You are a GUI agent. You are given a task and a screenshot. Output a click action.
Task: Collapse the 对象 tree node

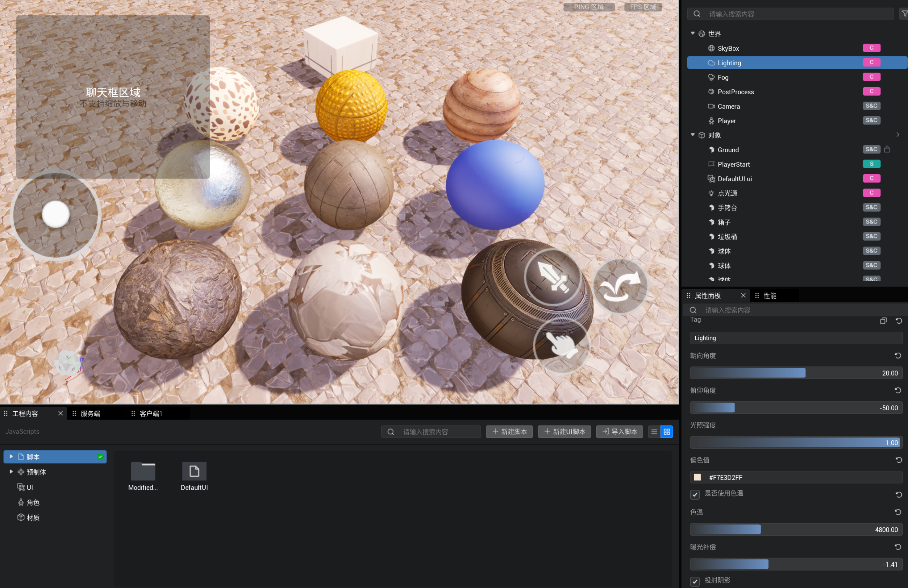coord(693,135)
